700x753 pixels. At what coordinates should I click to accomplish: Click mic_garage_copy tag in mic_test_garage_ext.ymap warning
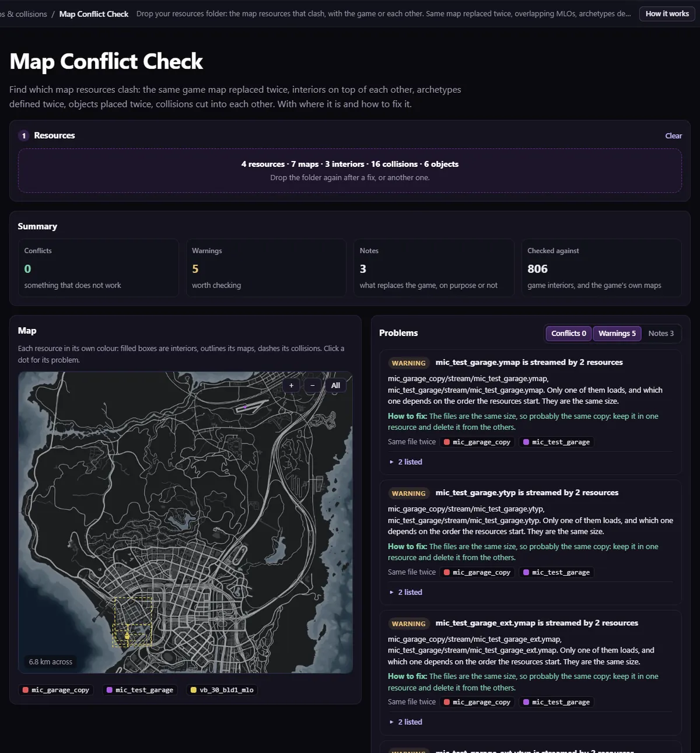477,702
